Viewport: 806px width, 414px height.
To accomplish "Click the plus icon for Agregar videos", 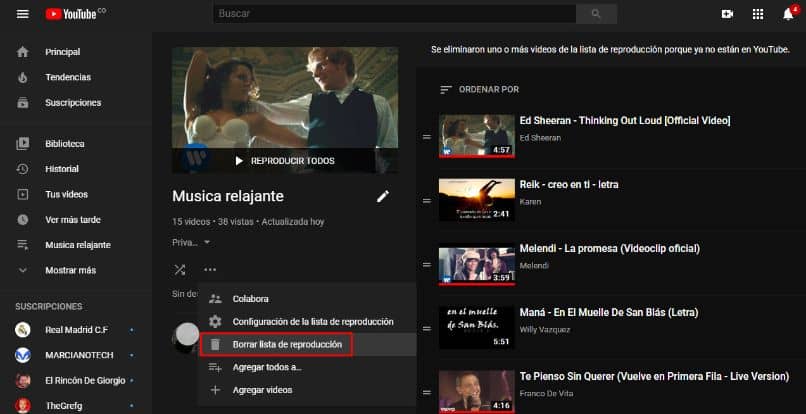I will [x=215, y=390].
